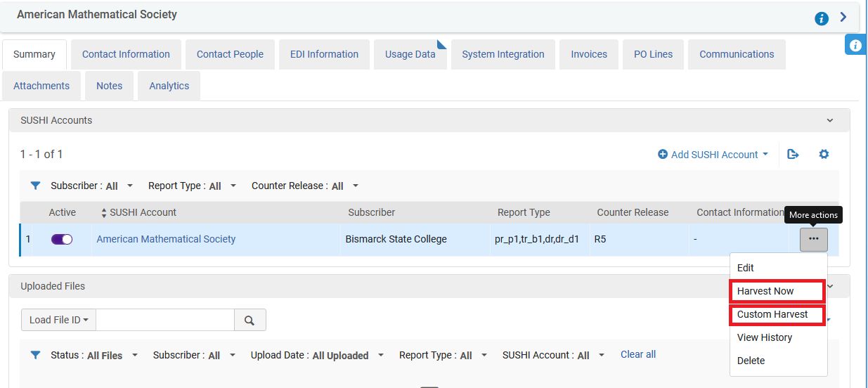This screenshot has width=868, height=388.
Task: Collapse the SUSHI Accounts section
Action: click(x=830, y=120)
